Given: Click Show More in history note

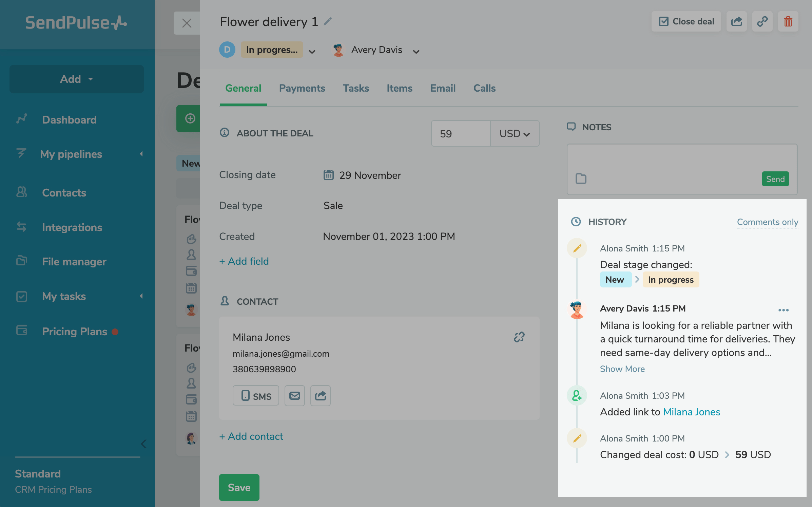Looking at the screenshot, I should 622,369.
